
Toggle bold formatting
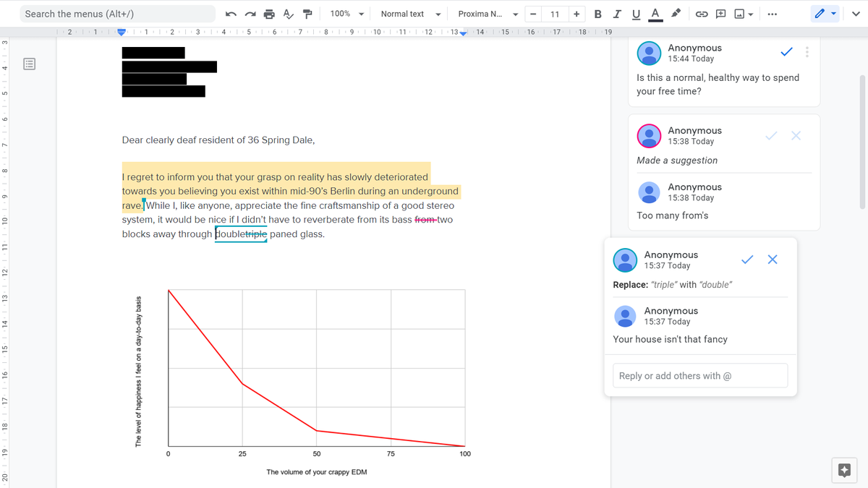597,13
